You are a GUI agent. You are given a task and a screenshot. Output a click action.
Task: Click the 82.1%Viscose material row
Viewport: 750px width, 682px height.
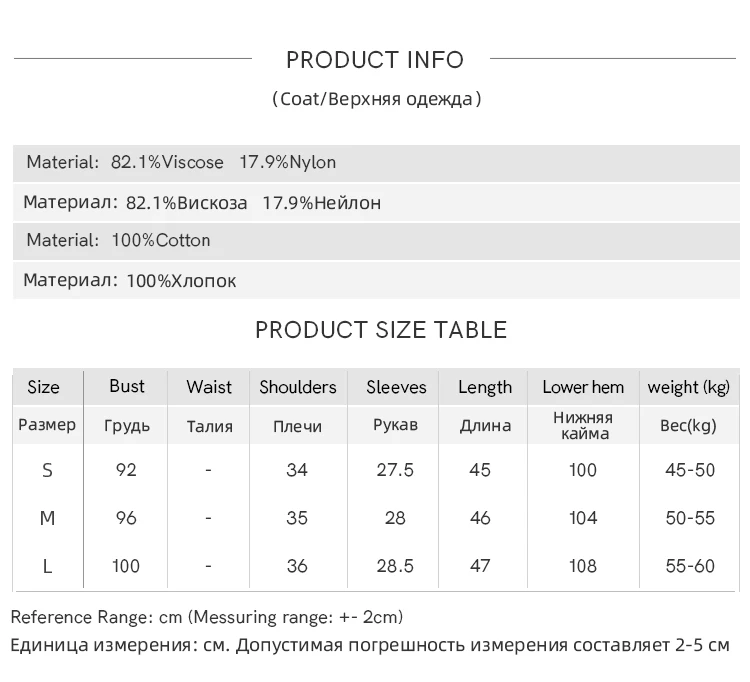[376, 163]
